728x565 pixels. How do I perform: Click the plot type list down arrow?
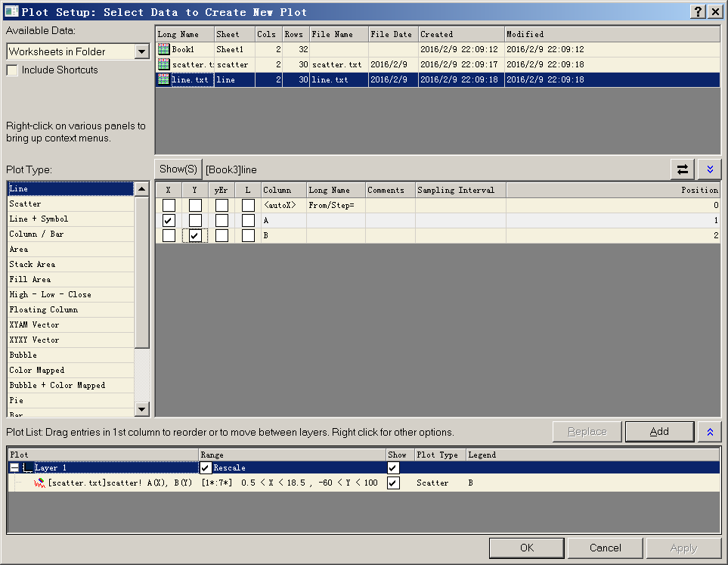[141, 409]
